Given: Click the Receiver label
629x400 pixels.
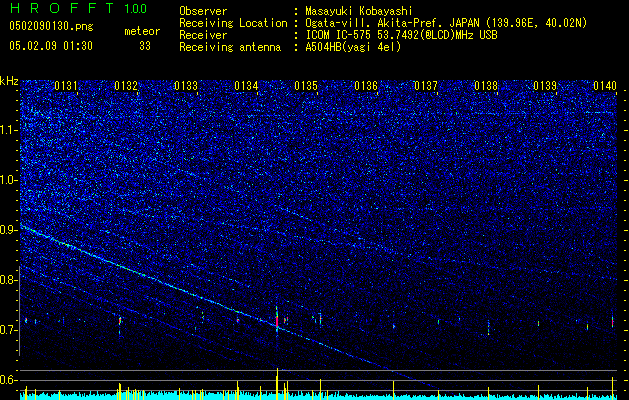Looking at the screenshot, I should 203,35.
